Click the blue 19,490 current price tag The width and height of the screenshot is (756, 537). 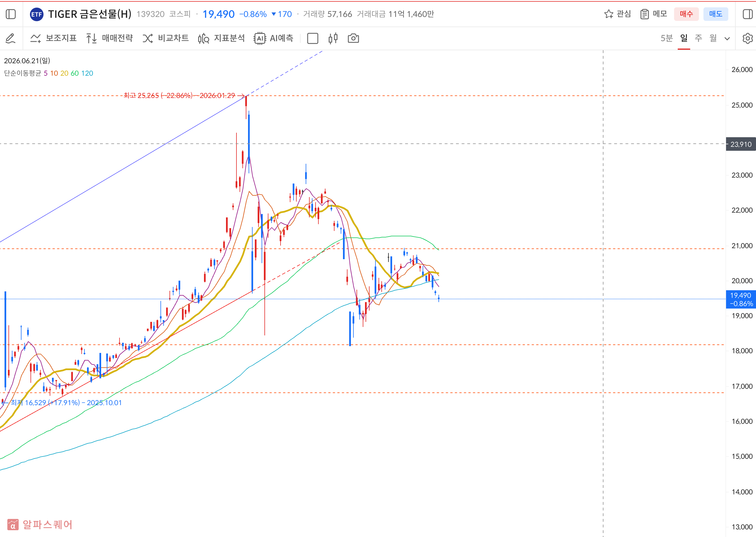pyautogui.click(x=741, y=300)
